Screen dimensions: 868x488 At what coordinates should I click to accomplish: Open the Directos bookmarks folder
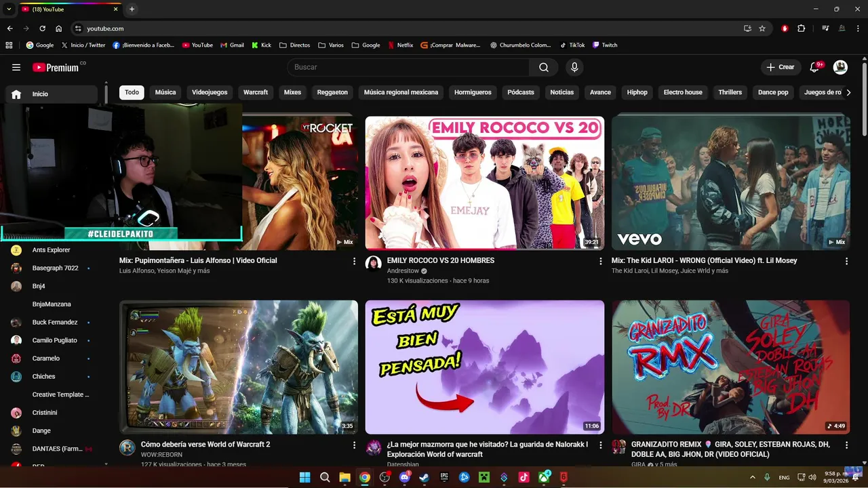pos(294,45)
